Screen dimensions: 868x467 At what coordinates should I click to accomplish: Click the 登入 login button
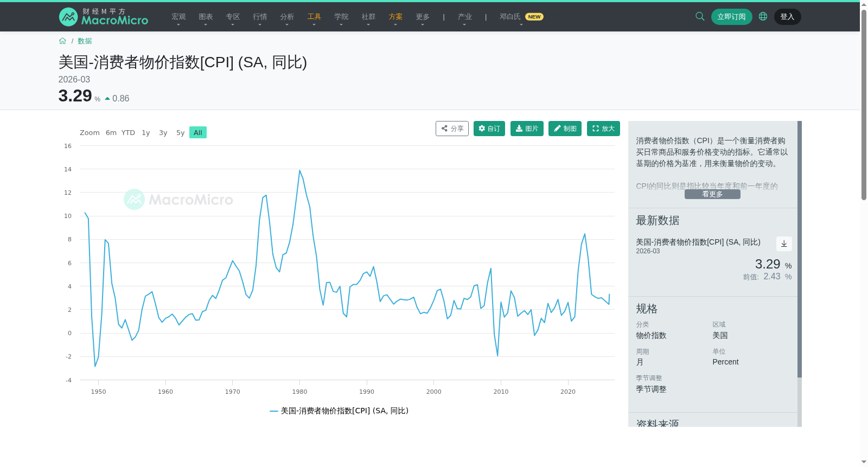[x=787, y=17]
